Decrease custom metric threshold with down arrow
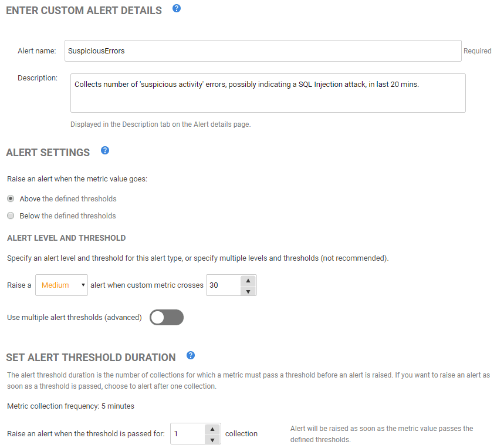Screen dimensions: 504x448 (248, 291)
